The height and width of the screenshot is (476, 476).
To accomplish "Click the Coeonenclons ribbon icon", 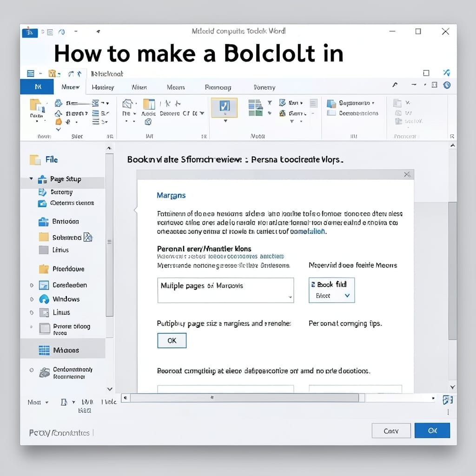I will point(331,113).
